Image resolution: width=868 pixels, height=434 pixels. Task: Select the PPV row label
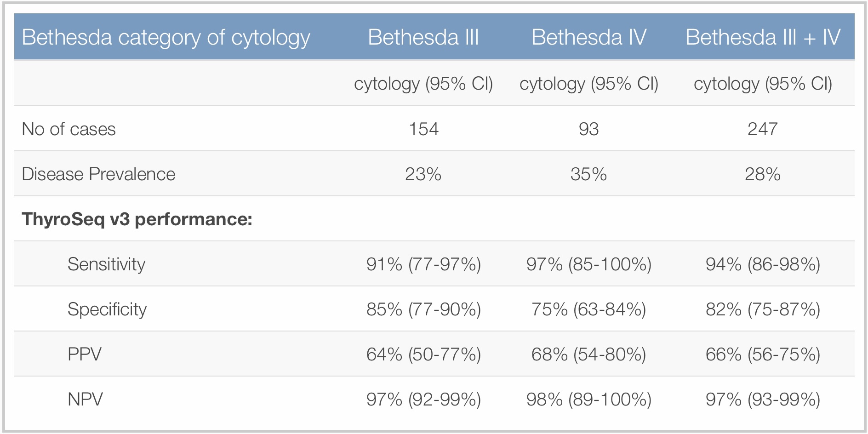click(x=85, y=354)
